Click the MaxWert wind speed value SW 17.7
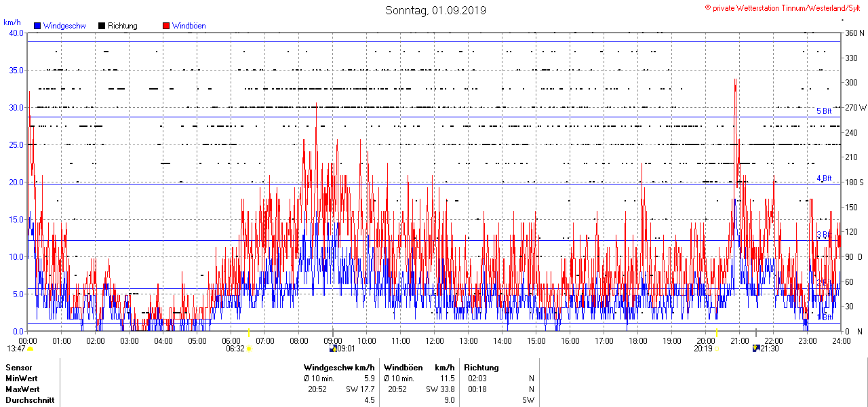868x407 pixels. tap(361, 389)
